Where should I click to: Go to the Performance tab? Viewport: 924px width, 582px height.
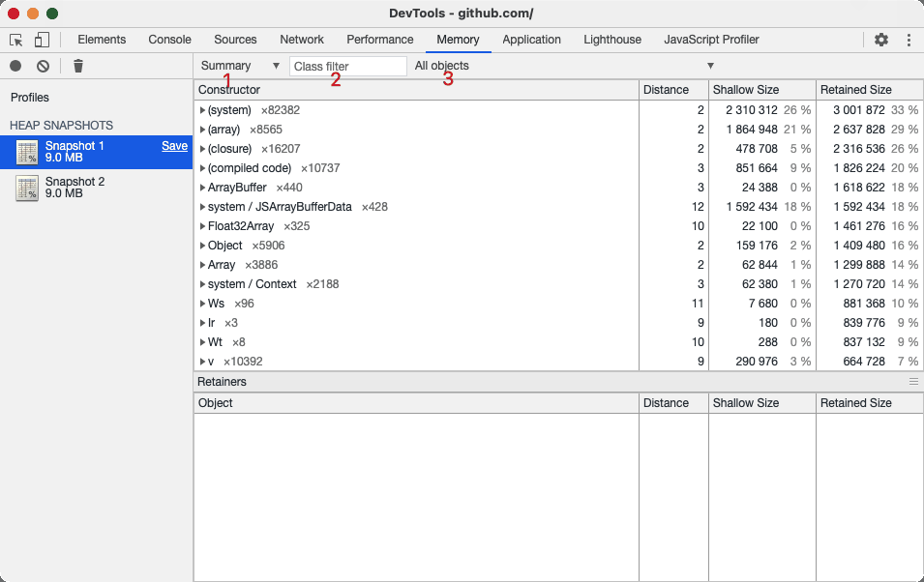coord(380,40)
